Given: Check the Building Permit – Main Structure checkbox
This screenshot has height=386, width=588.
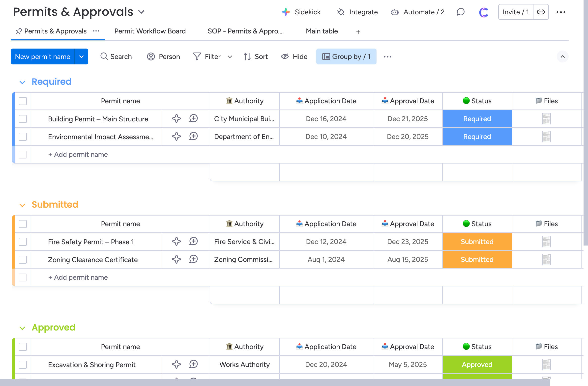Looking at the screenshot, I should point(23,119).
